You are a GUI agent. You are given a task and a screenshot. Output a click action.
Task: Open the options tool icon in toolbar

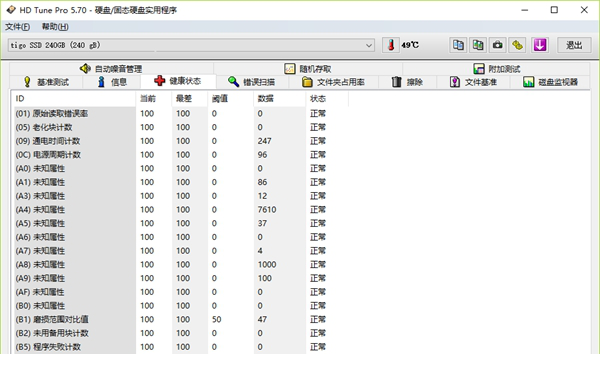[517, 45]
